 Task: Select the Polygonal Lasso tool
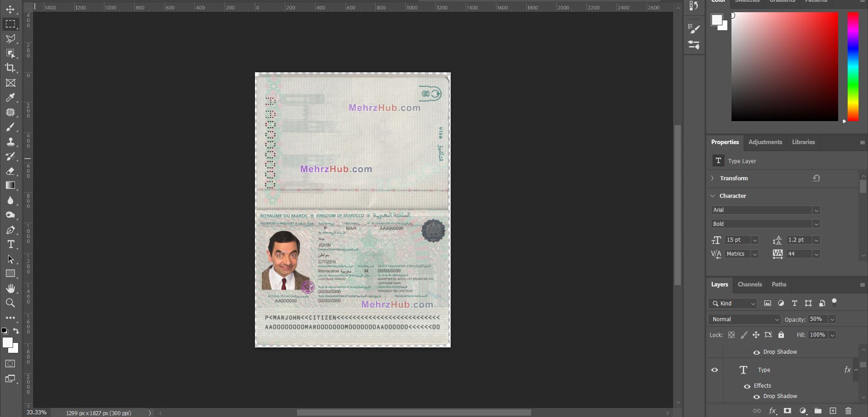point(10,39)
